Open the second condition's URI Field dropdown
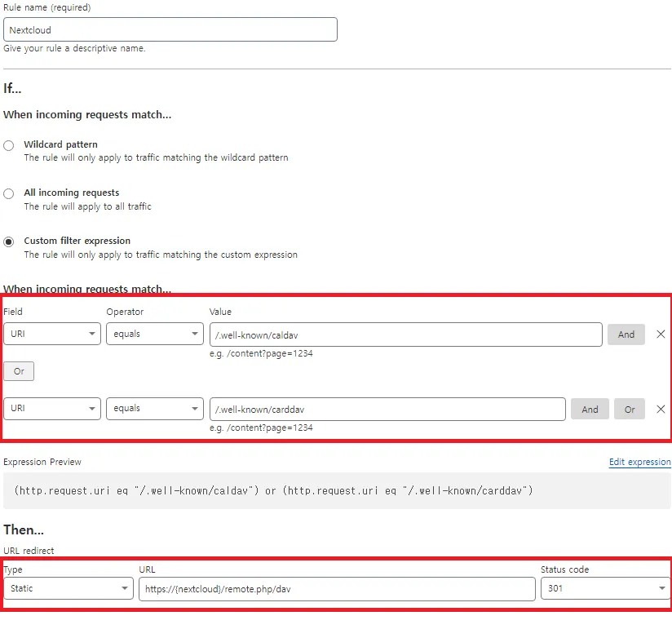 51,409
